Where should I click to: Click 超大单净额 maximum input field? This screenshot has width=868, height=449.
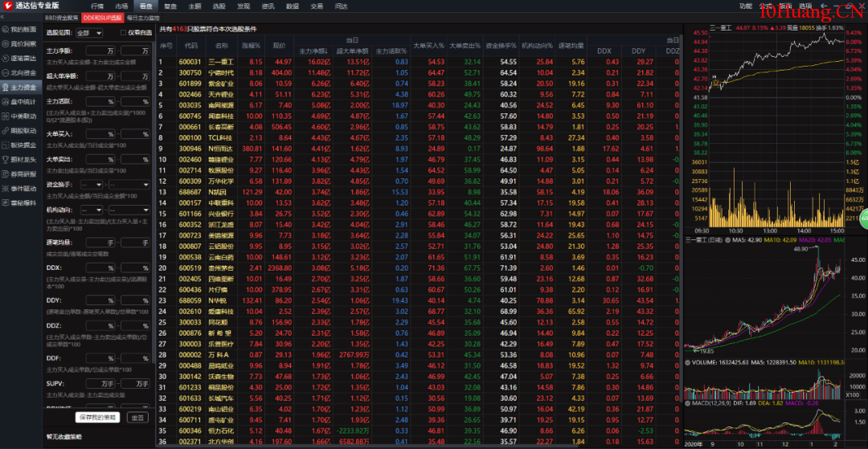click(x=135, y=76)
